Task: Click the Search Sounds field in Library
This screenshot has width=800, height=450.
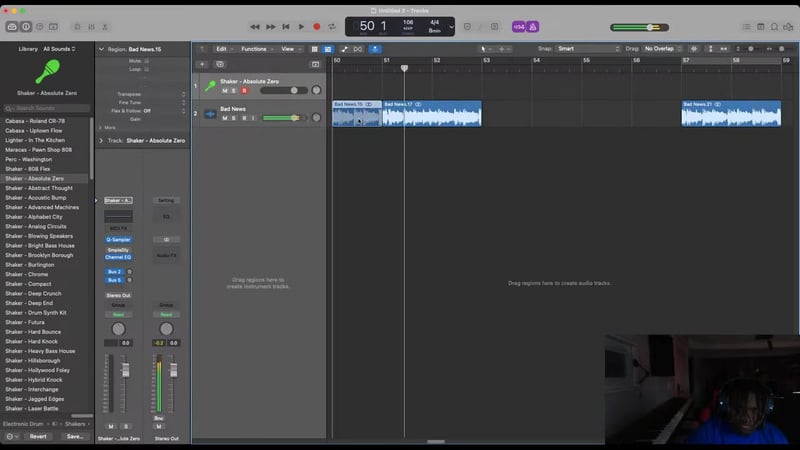Action: pyautogui.click(x=46, y=108)
